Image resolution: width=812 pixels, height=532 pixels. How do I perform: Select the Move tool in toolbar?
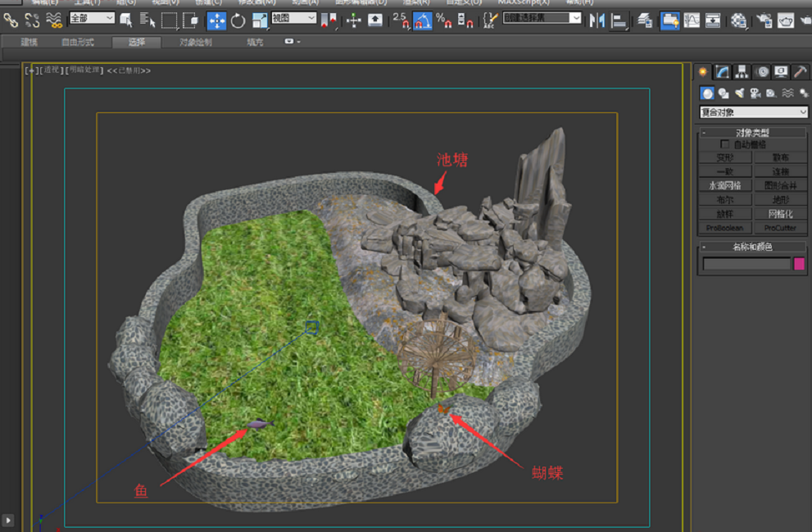pyautogui.click(x=217, y=20)
